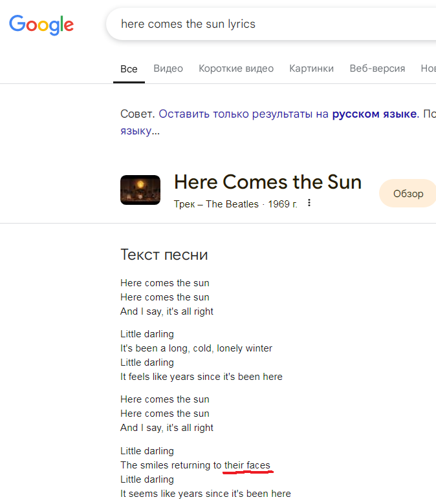Viewport: 436px width, 504px height.
Task: Go to the Картинки tab
Action: tap(312, 68)
